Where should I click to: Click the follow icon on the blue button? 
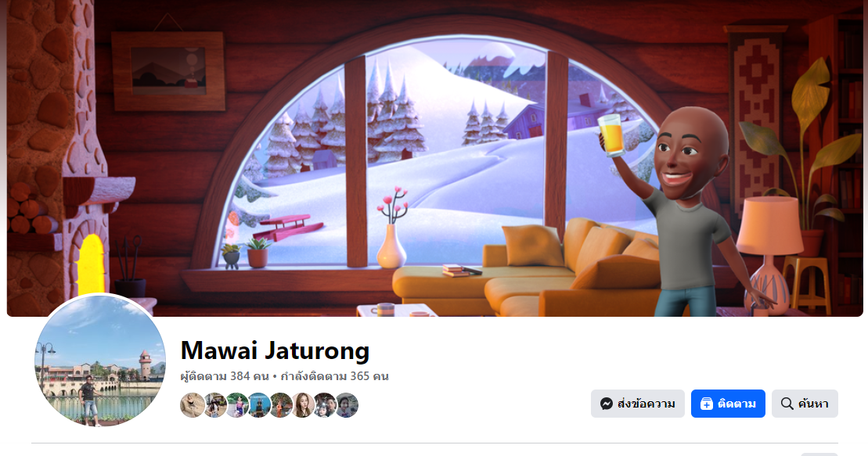point(706,404)
